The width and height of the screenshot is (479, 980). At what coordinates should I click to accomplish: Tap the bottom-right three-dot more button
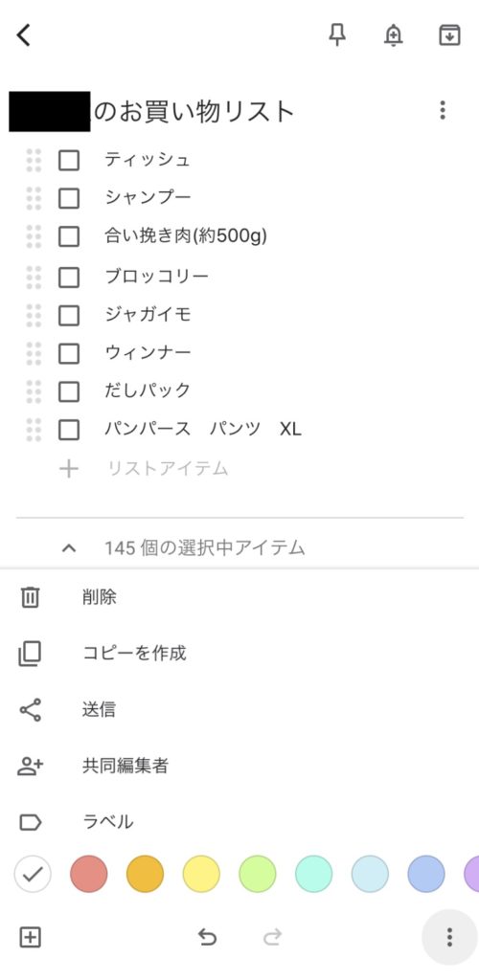(449, 937)
